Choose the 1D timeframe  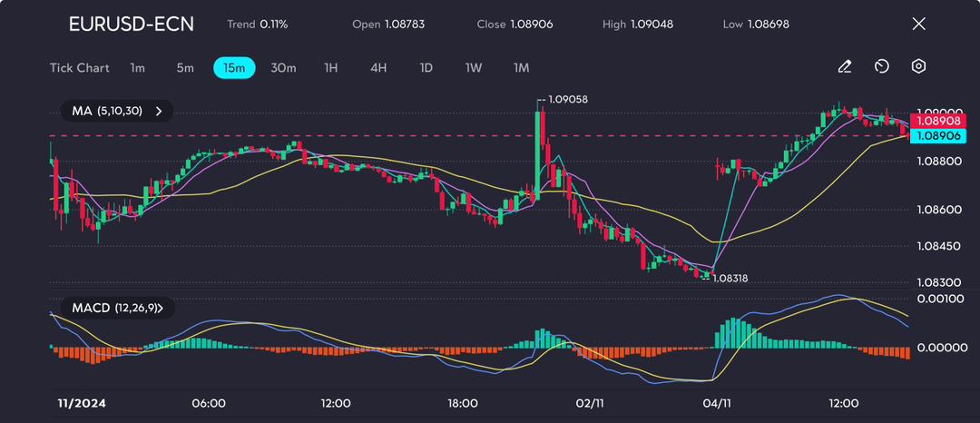[x=426, y=67]
